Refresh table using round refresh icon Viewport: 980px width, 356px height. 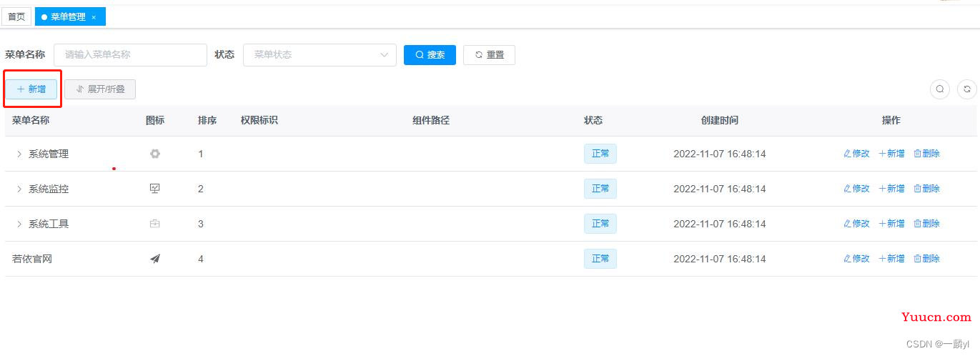point(967,89)
